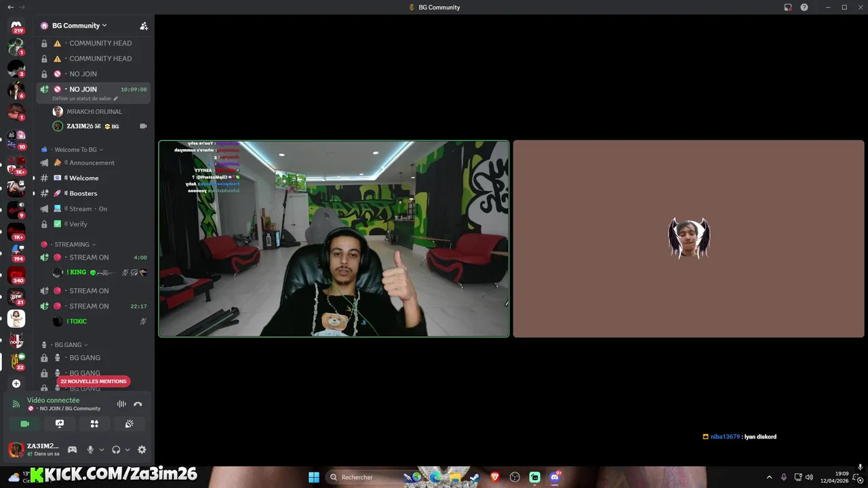The width and height of the screenshot is (868, 488).
Task: Click the game controller icon in the user panel
Action: tap(72, 449)
